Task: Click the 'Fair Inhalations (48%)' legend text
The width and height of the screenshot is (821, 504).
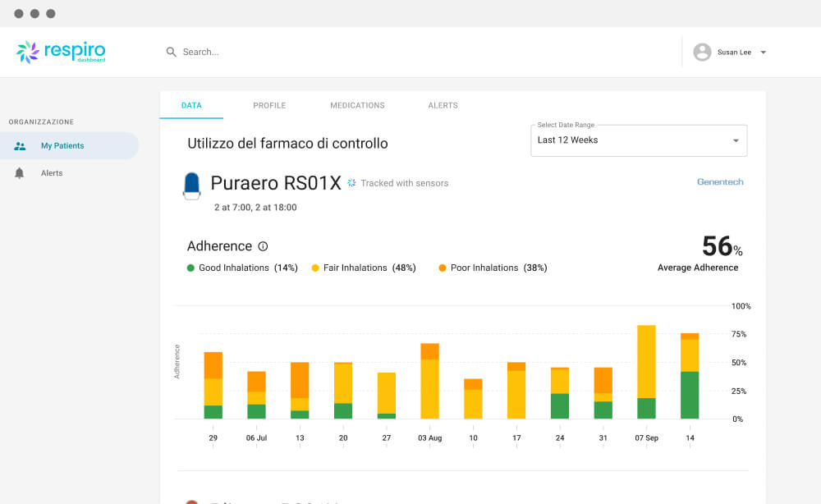Action: point(369,268)
